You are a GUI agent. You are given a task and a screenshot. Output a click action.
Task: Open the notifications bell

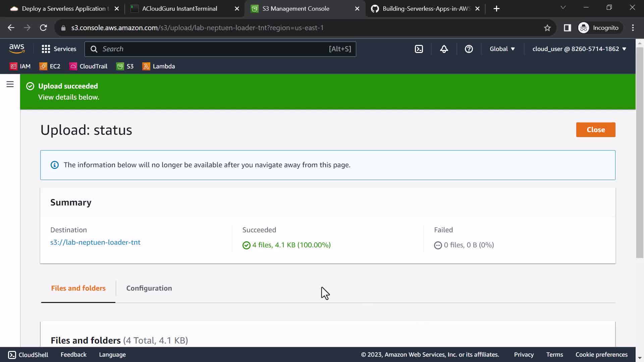(x=444, y=49)
